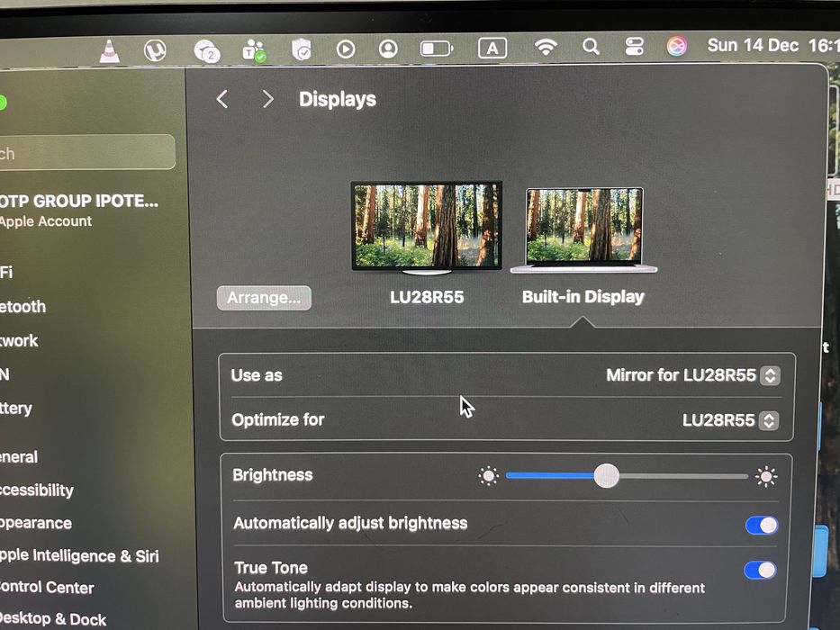Go back with the left chevron
Image resolution: width=840 pixels, height=630 pixels.
click(222, 99)
